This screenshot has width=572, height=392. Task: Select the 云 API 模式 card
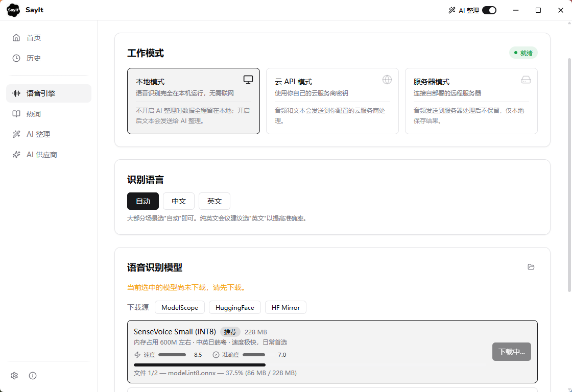pos(332,101)
